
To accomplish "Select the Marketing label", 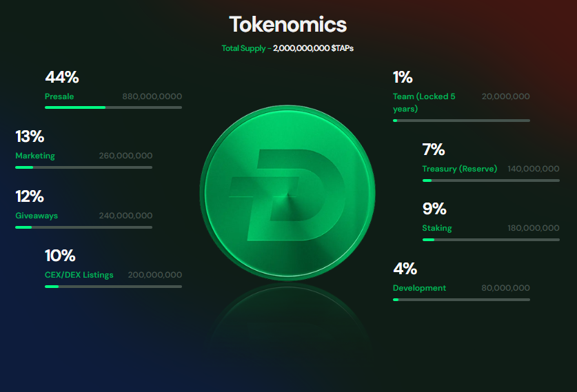I will tap(35, 156).
